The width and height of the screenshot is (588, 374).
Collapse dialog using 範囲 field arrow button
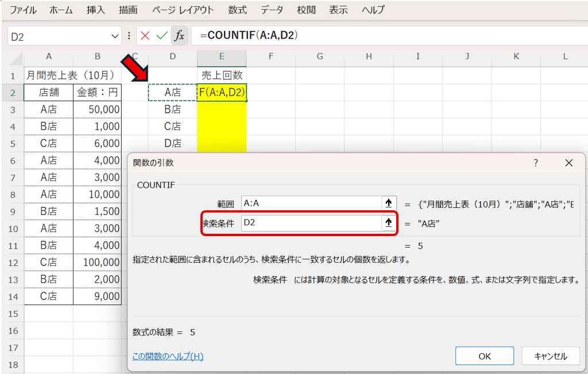pyautogui.click(x=389, y=203)
